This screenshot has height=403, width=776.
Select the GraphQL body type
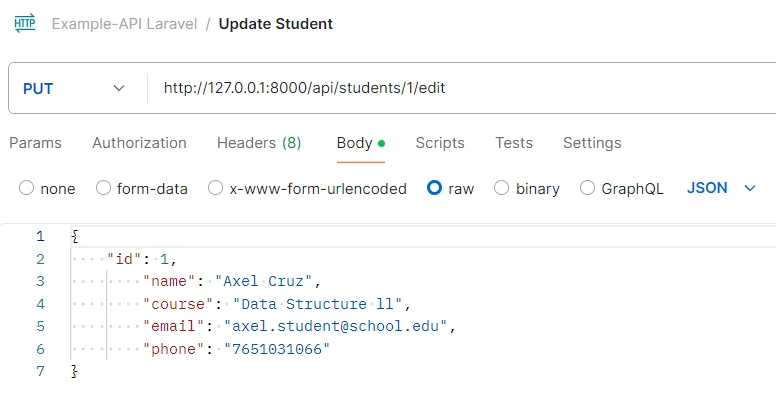pyautogui.click(x=588, y=188)
